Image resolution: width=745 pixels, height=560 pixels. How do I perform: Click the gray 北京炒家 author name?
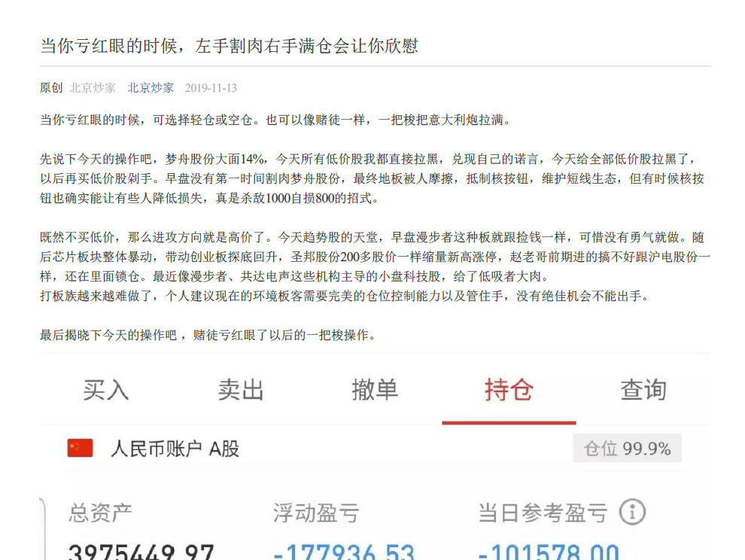pos(93,88)
